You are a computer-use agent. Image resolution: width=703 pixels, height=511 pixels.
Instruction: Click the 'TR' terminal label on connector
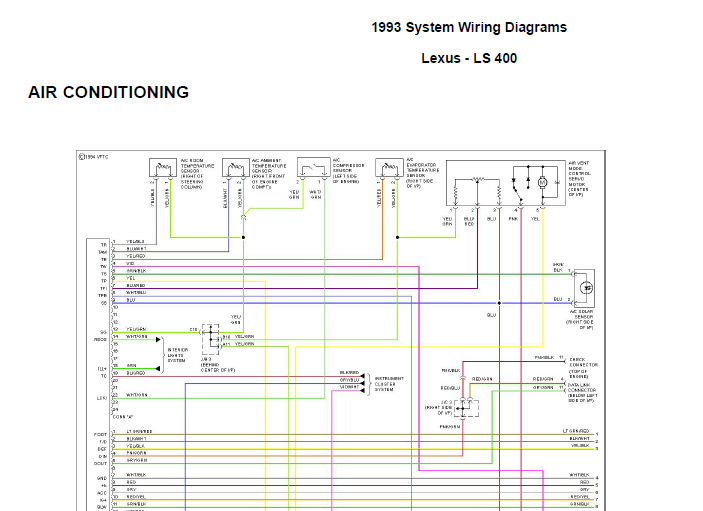coord(104,245)
